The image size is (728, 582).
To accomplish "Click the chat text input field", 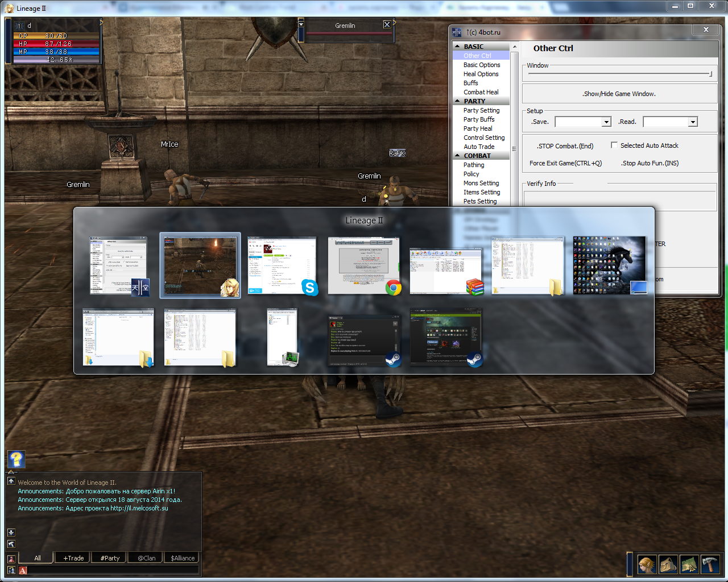I will tap(114, 570).
